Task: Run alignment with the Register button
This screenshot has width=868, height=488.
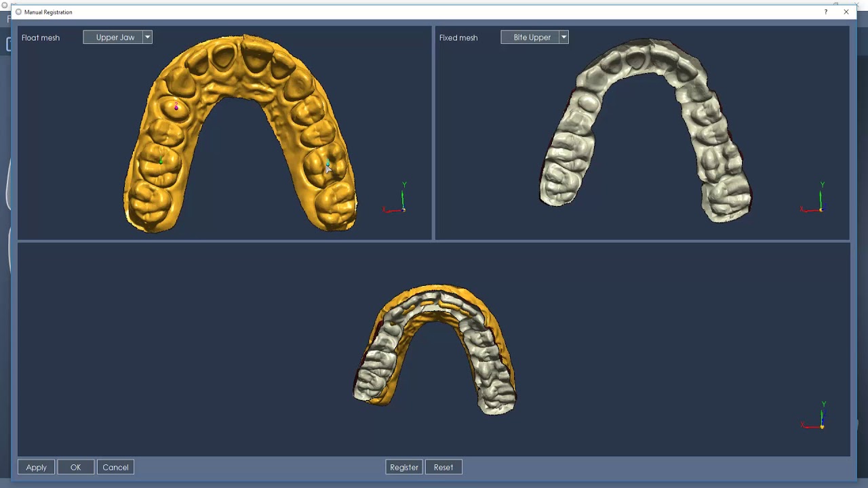Action: [404, 467]
